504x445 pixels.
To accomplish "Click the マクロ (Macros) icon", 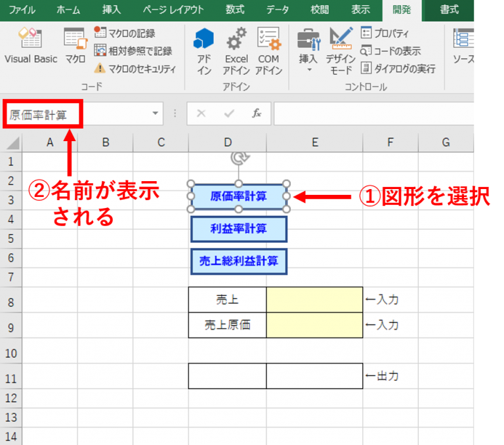I will (x=75, y=47).
